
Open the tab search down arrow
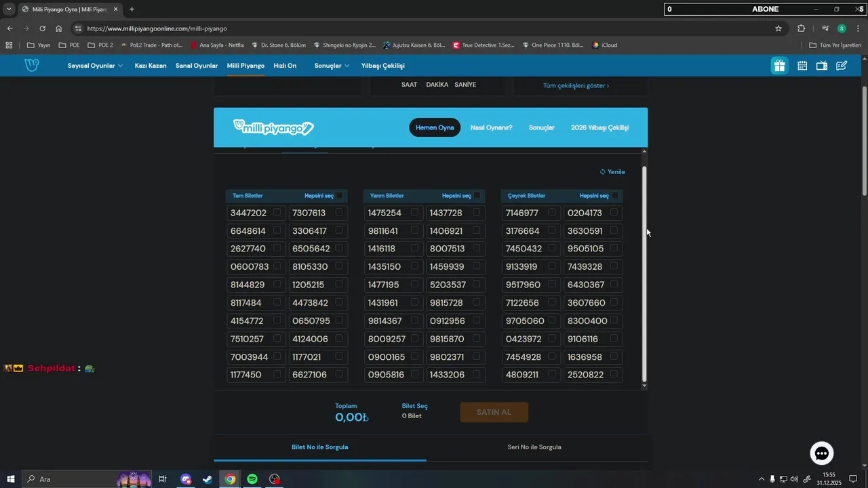9,9
